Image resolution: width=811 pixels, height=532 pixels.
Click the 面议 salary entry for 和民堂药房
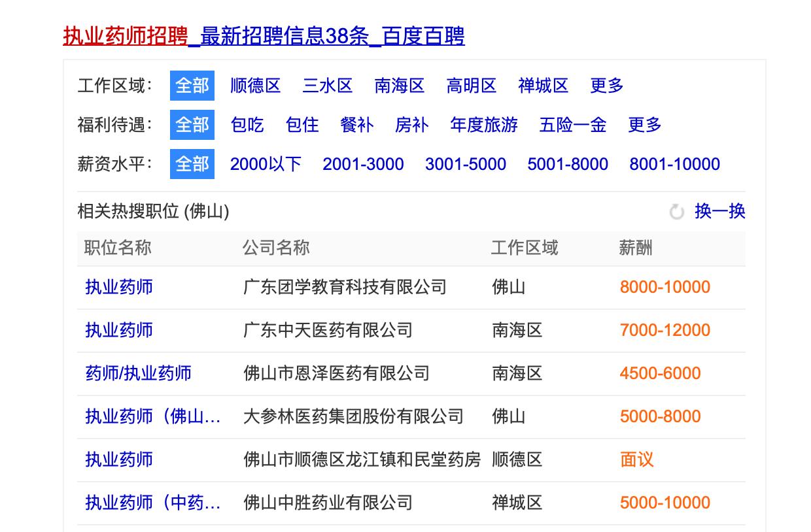tap(637, 459)
